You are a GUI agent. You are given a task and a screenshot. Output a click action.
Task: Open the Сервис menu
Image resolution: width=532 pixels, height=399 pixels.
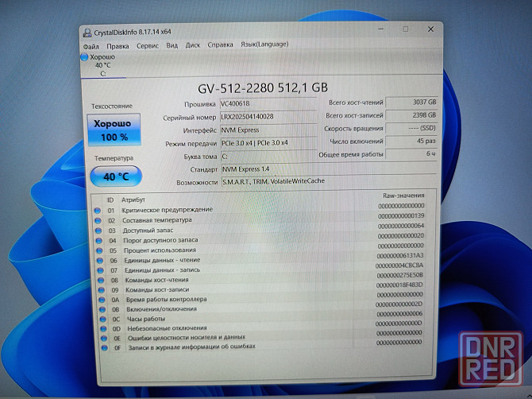click(x=148, y=45)
